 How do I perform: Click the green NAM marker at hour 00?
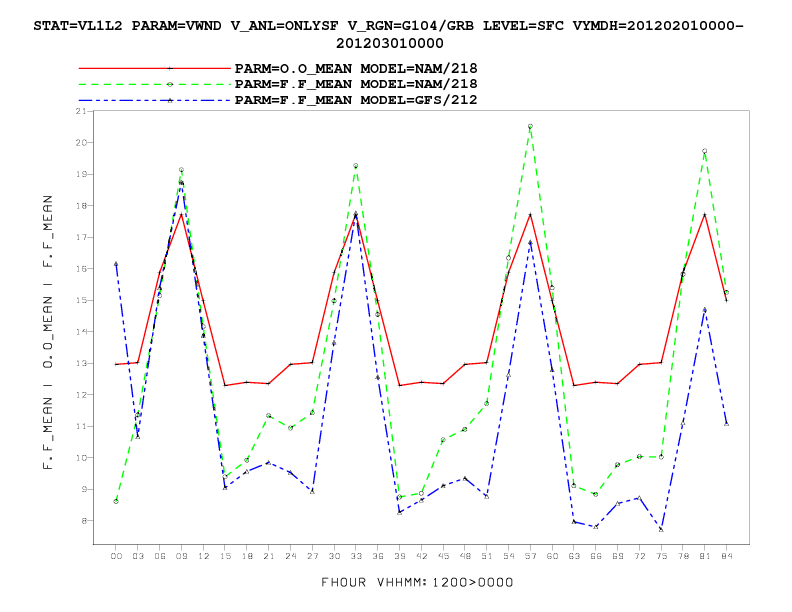point(116,501)
